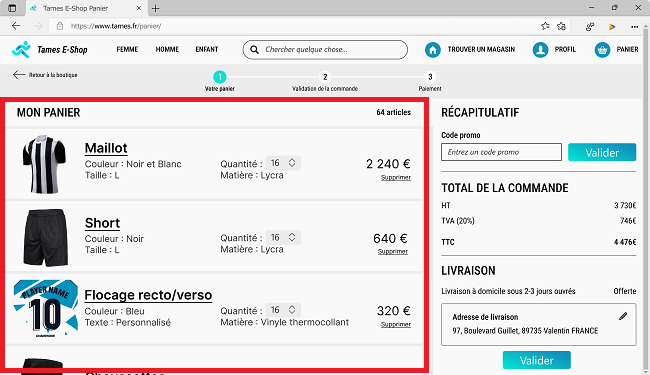This screenshot has width=650, height=375.
Task: Click the HT amount 3 730€
Action: [625, 206]
